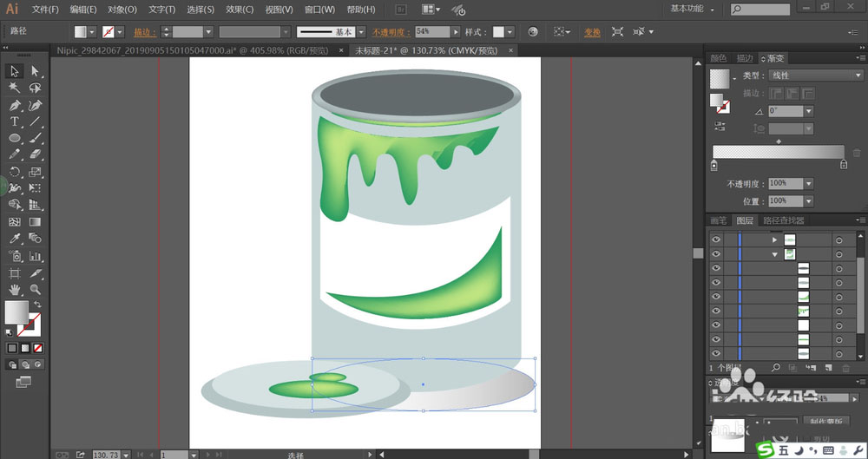Click Create New Layer icon in Layers panel
The height and width of the screenshot is (459, 868).
click(x=828, y=368)
